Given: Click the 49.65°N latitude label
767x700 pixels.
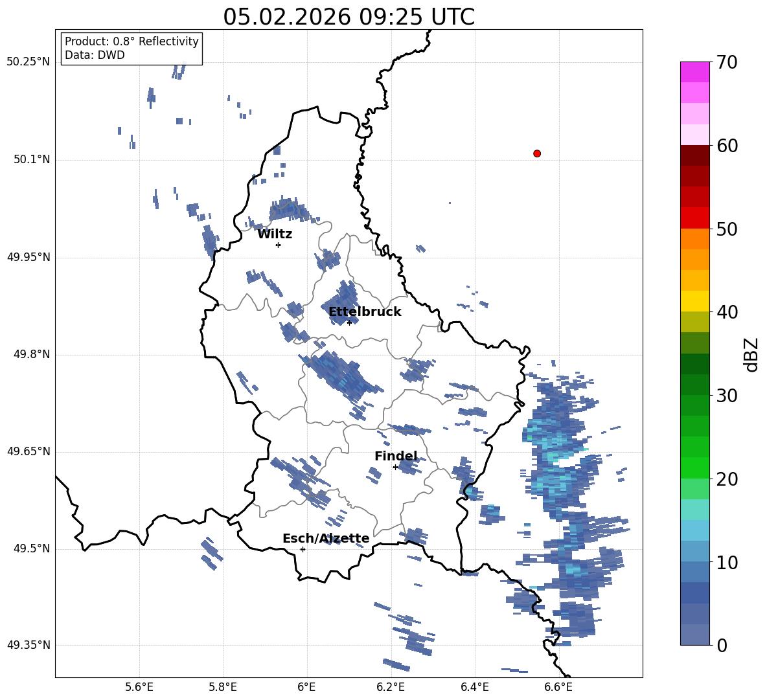Looking at the screenshot, I should [x=29, y=451].
